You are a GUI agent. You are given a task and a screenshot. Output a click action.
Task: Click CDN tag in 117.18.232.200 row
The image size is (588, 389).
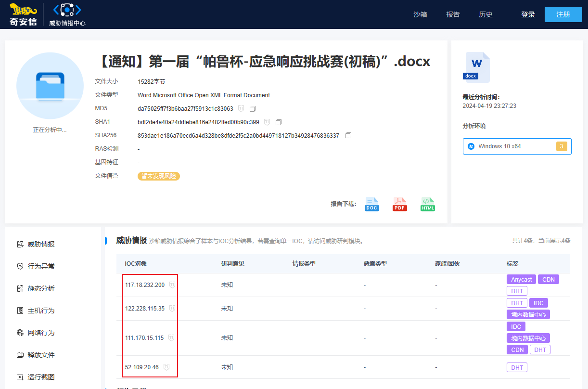click(x=549, y=279)
